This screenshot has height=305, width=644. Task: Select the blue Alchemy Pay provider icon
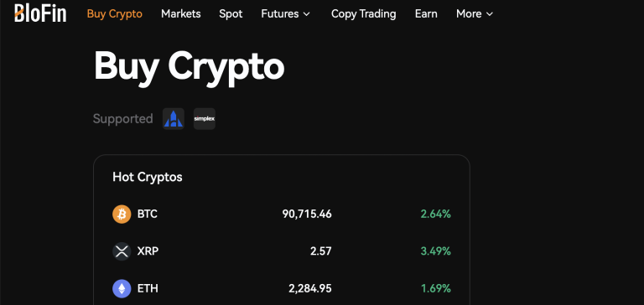coord(174,119)
